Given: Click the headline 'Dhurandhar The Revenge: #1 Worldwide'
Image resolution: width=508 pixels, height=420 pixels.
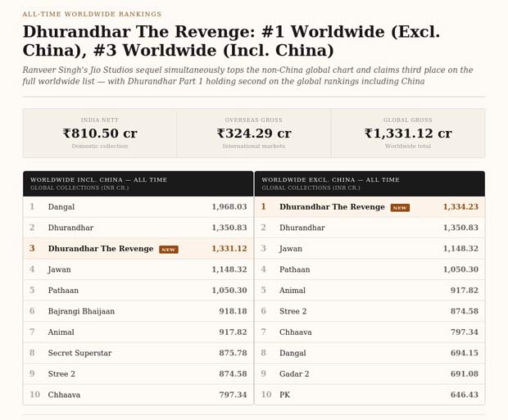Looking at the screenshot, I should tap(206, 32).
